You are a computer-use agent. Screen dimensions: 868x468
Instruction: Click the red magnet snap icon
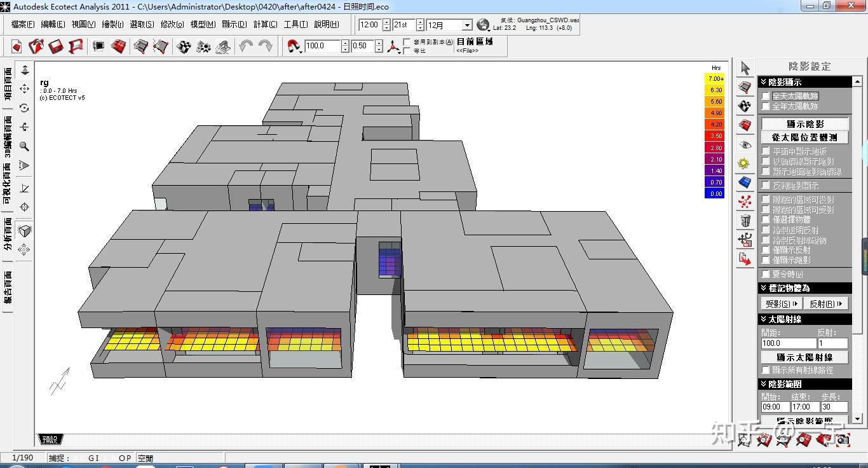click(294, 46)
